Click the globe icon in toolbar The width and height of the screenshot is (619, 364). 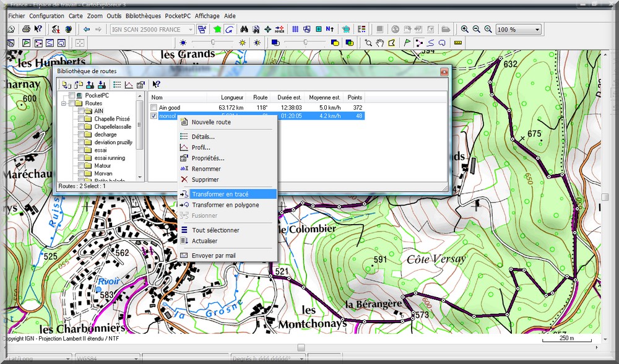[69, 29]
